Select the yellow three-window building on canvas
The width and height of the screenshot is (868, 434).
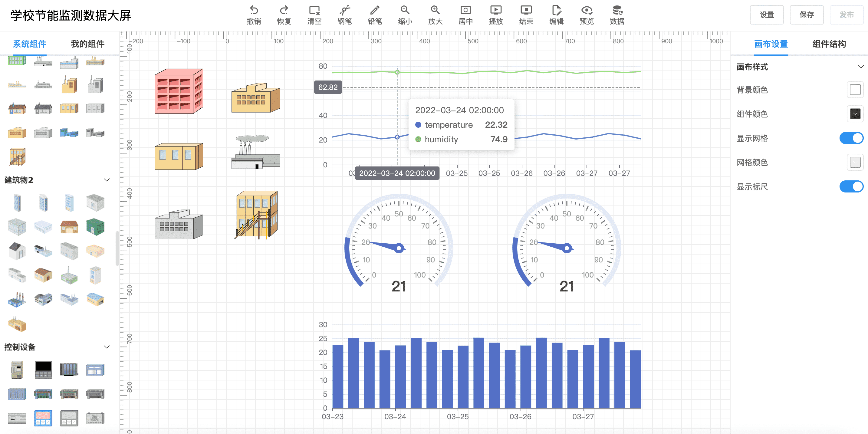point(179,156)
